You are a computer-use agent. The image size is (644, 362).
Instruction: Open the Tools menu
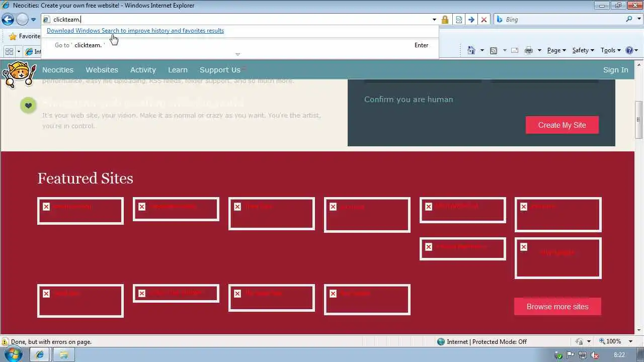(x=611, y=50)
